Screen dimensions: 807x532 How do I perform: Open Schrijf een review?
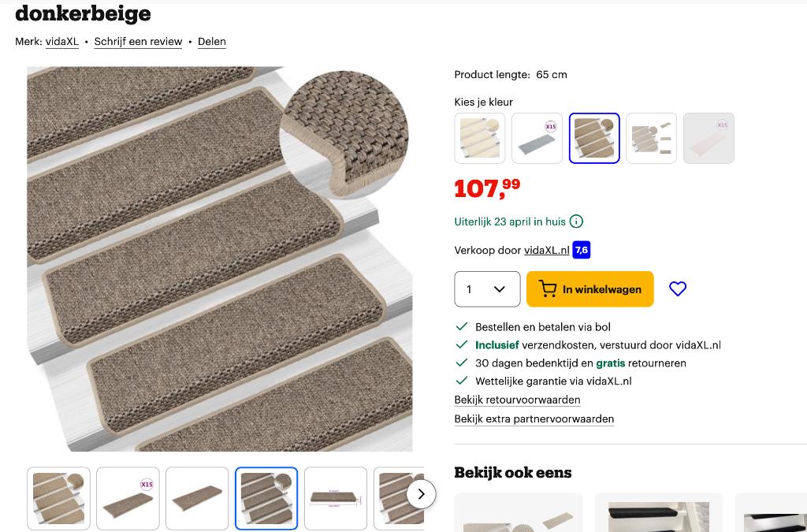138,41
